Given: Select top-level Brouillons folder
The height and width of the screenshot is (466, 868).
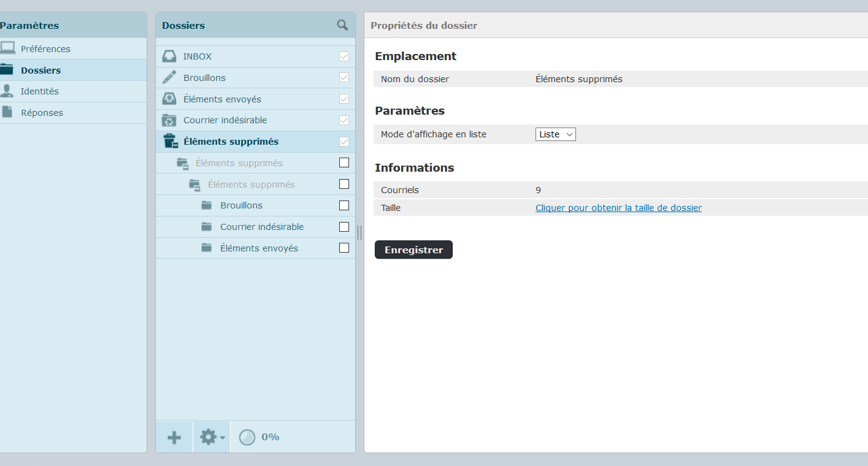Looking at the screenshot, I should (255, 77).
